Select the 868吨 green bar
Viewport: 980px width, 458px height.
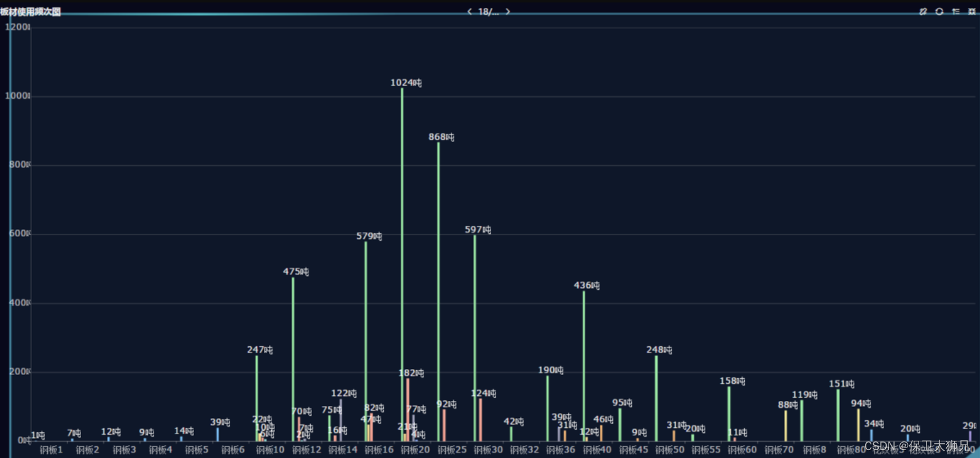click(438, 292)
